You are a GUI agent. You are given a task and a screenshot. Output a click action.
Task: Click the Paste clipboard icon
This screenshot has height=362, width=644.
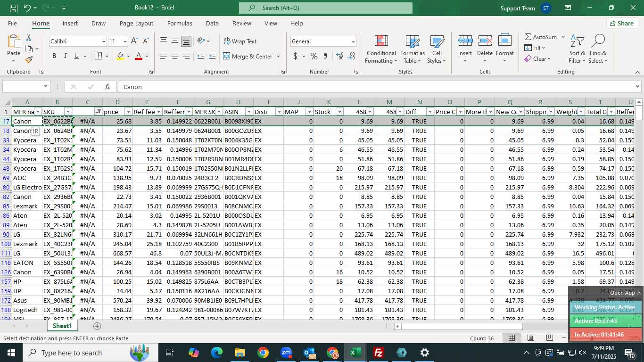[x=14, y=41]
